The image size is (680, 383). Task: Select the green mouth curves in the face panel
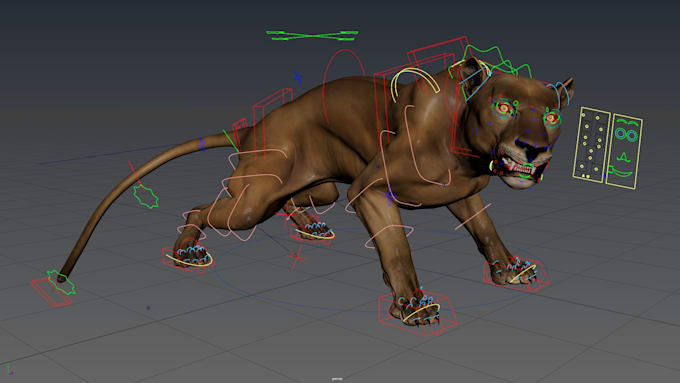click(621, 172)
